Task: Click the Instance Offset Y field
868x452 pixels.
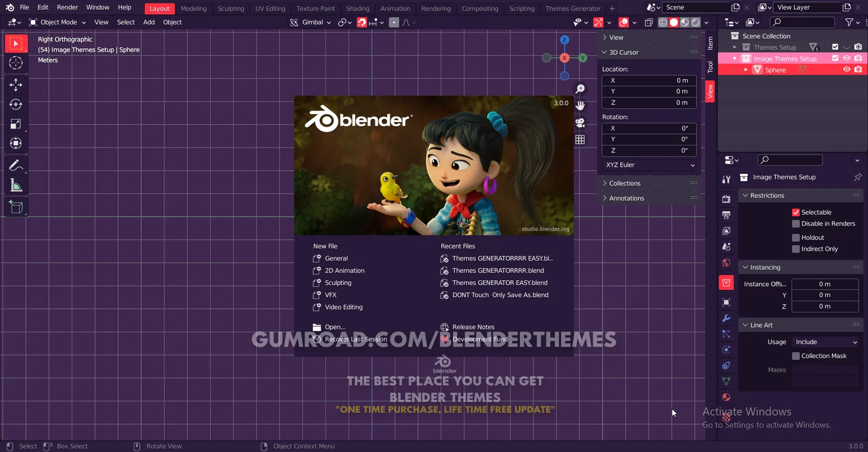Action: (x=825, y=295)
